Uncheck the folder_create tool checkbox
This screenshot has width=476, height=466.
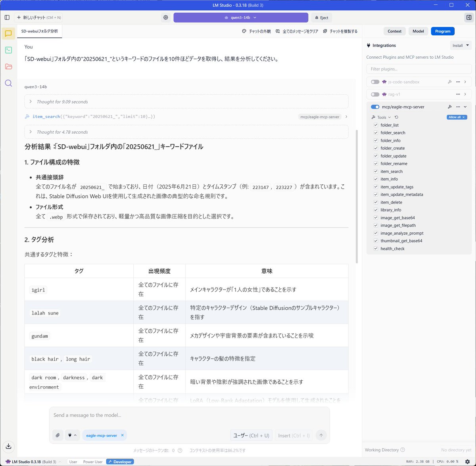[x=376, y=148]
